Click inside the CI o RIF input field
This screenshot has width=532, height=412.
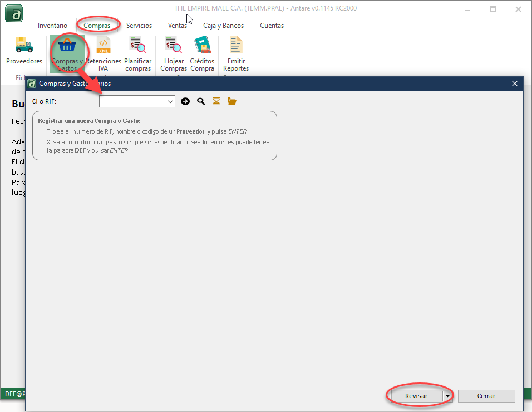tap(134, 101)
